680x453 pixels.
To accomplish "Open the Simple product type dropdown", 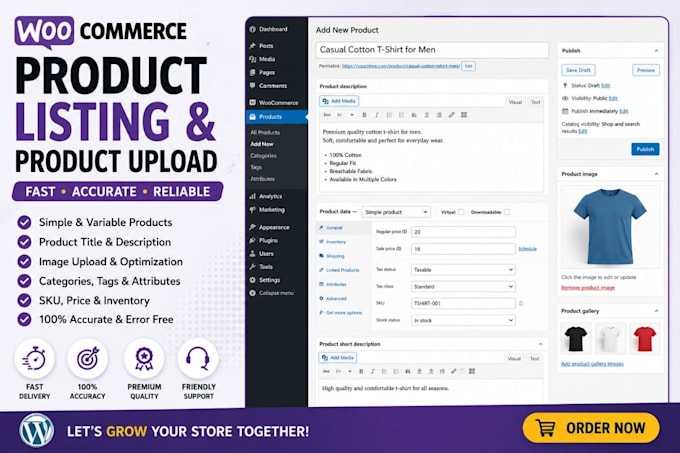I will [396, 212].
